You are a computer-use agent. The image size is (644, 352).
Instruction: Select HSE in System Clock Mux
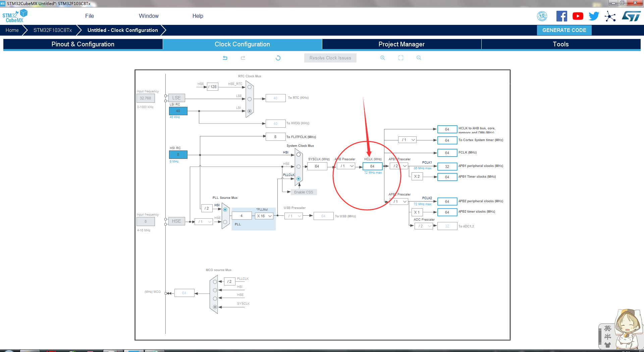tap(299, 167)
